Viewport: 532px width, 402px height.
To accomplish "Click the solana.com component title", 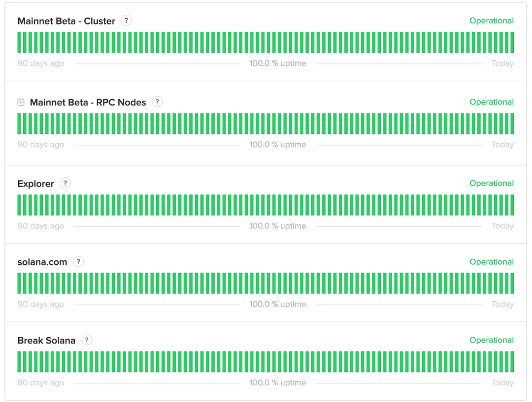I will pyautogui.click(x=42, y=262).
